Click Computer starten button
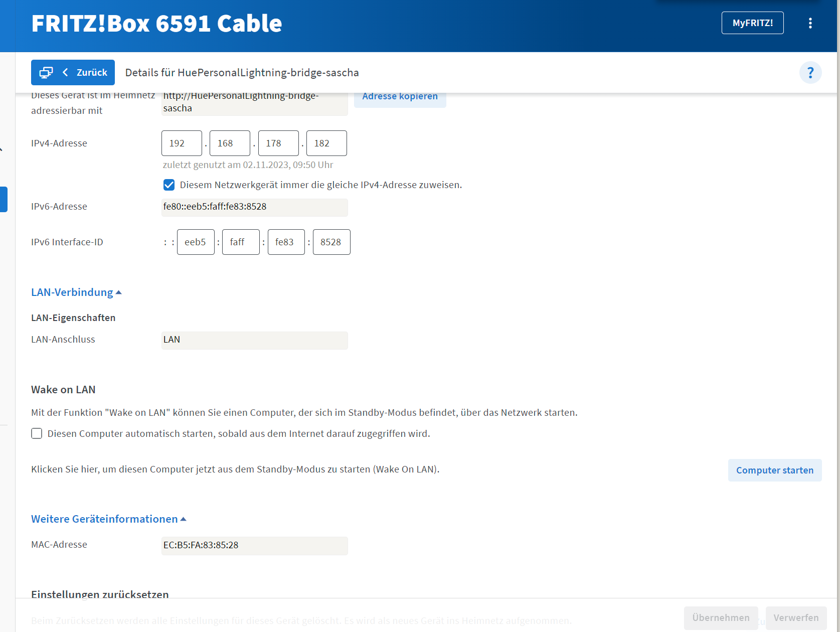Image resolution: width=840 pixels, height=632 pixels. point(775,470)
